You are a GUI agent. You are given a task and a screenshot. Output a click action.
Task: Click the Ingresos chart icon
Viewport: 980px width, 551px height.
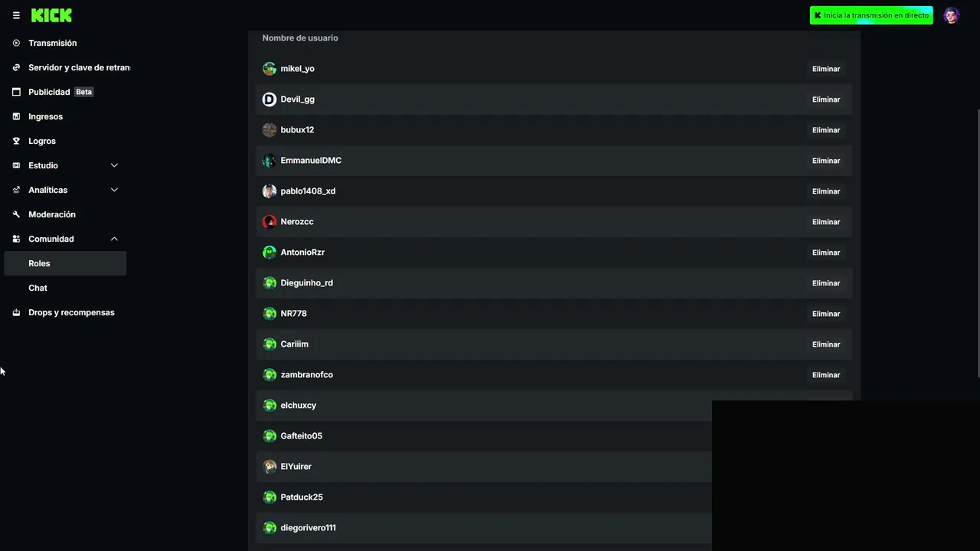click(16, 116)
